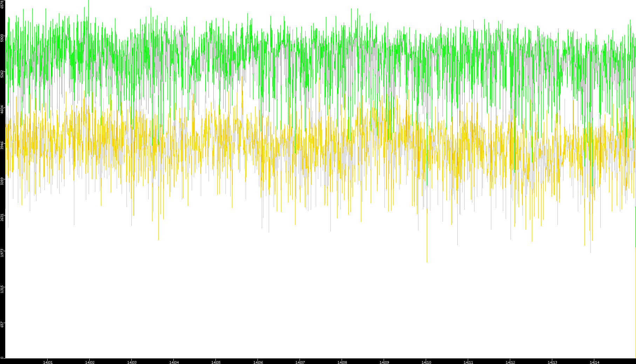Select the 14:02 tick on the time axis

90,362
